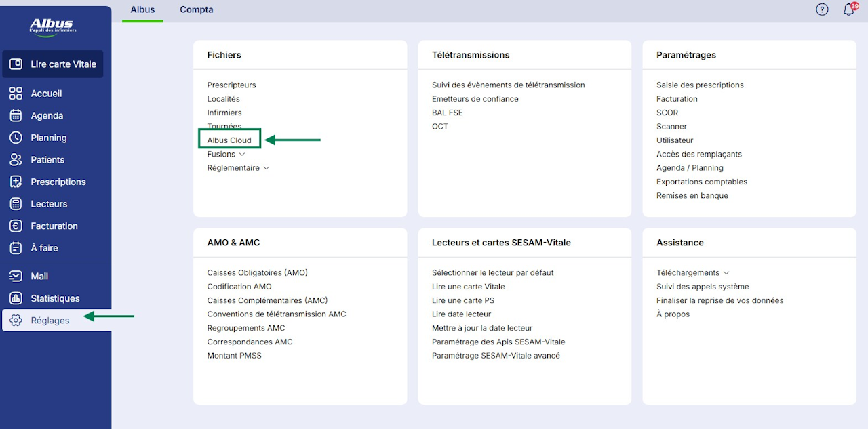868x429 pixels.
Task: Click the Réglages gear icon
Action: (x=16, y=321)
